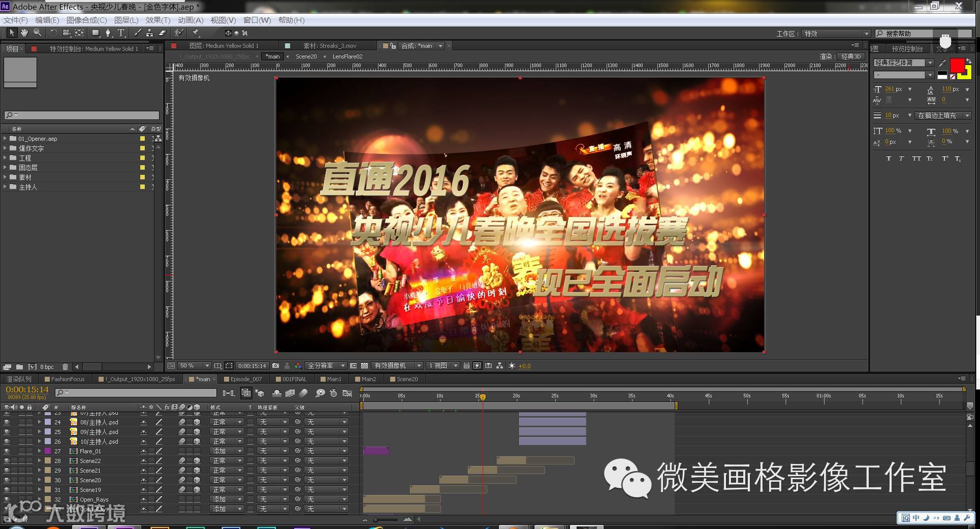Expand the 01_Opener.aep folder

point(5,138)
